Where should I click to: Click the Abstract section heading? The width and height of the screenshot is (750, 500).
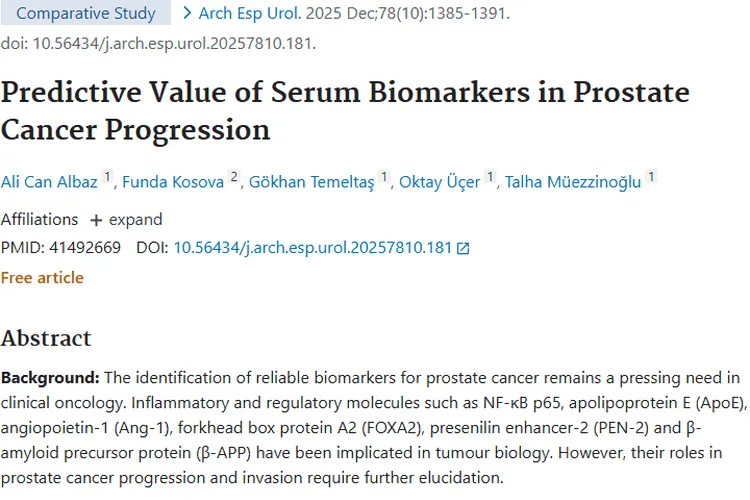46,338
